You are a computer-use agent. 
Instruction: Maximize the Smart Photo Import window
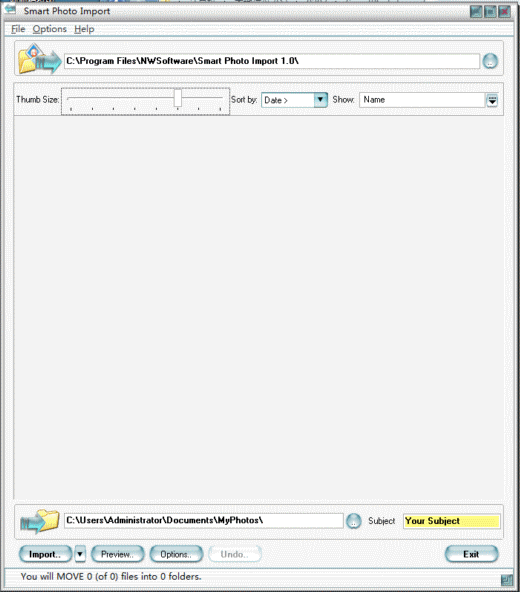pos(490,12)
